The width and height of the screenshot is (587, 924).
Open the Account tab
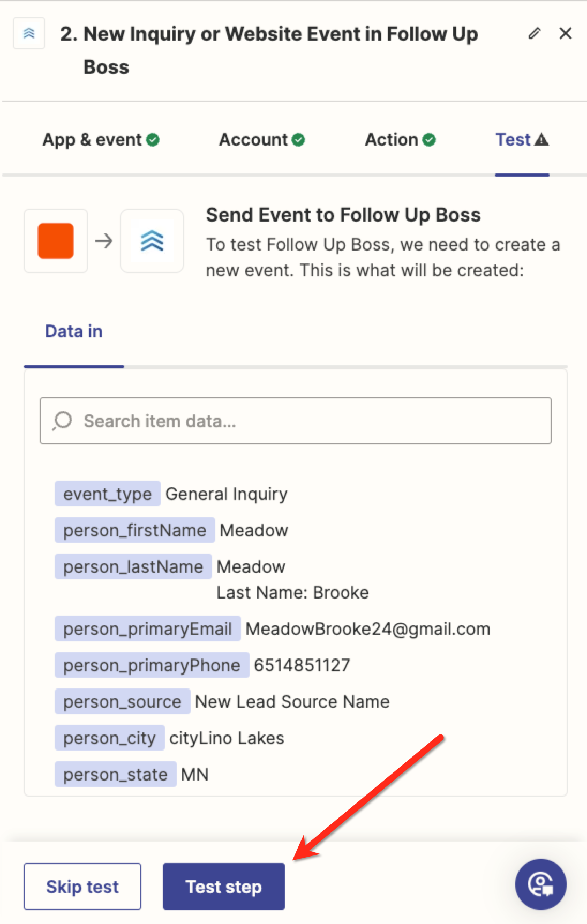262,140
